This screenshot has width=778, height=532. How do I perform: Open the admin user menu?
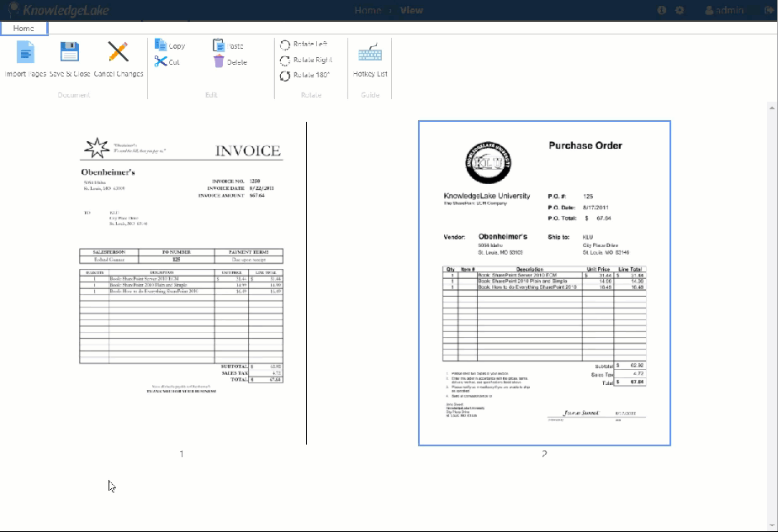click(724, 10)
